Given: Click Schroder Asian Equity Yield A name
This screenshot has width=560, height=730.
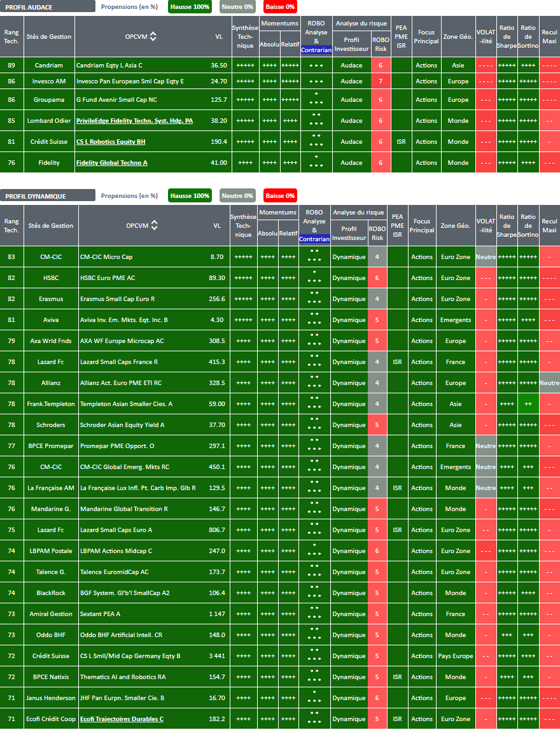Looking at the screenshot, I should [x=122, y=425].
